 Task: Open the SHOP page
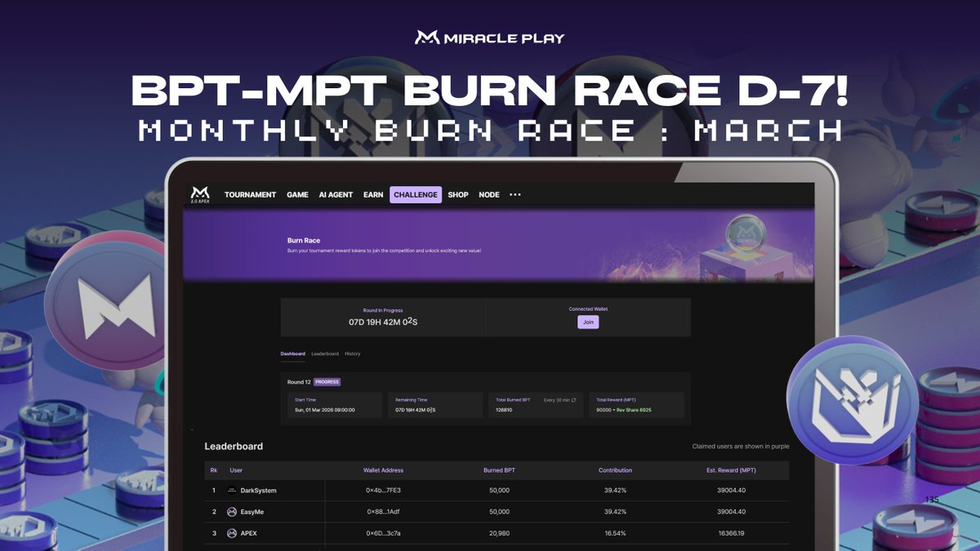pos(458,195)
